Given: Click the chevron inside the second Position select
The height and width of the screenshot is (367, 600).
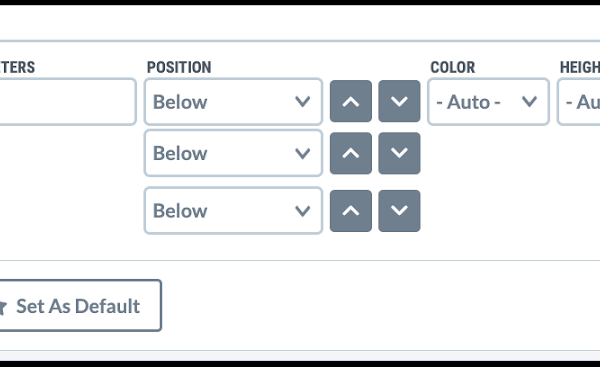Looking at the screenshot, I should (x=302, y=153).
